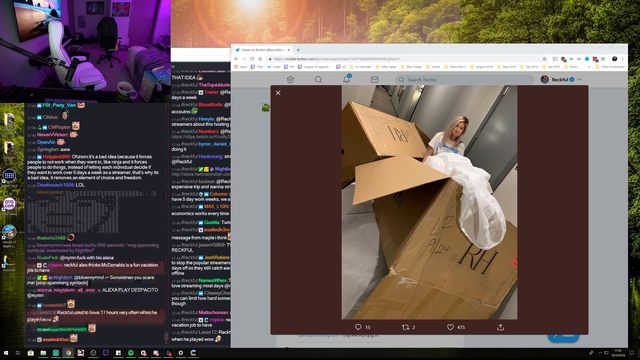Screen dimensions: 640x360
Task: Open the Twitter Explore magnifier icon
Action: (x=318, y=80)
